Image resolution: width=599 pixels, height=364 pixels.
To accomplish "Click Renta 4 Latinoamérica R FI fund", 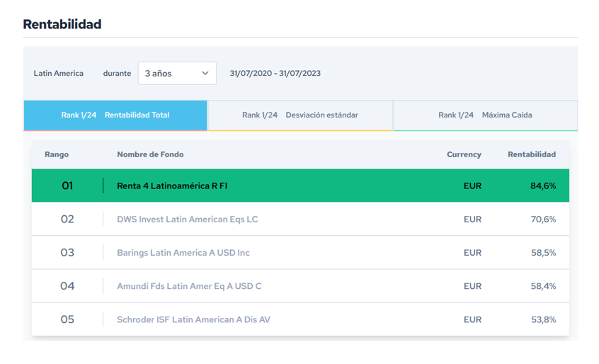I will point(172,186).
